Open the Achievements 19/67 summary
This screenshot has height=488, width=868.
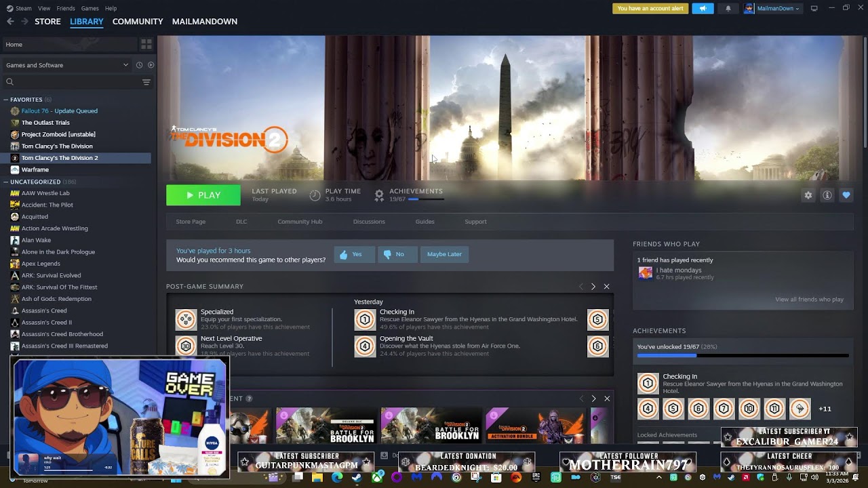(x=409, y=195)
